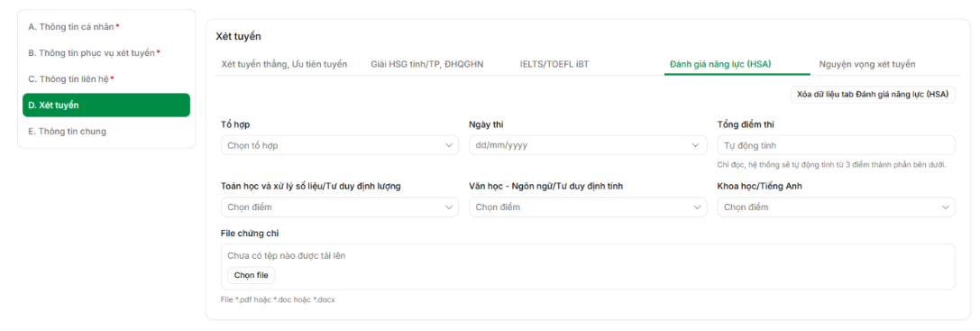
Task: Click the Tổ hợp field label
Action: pyautogui.click(x=236, y=124)
